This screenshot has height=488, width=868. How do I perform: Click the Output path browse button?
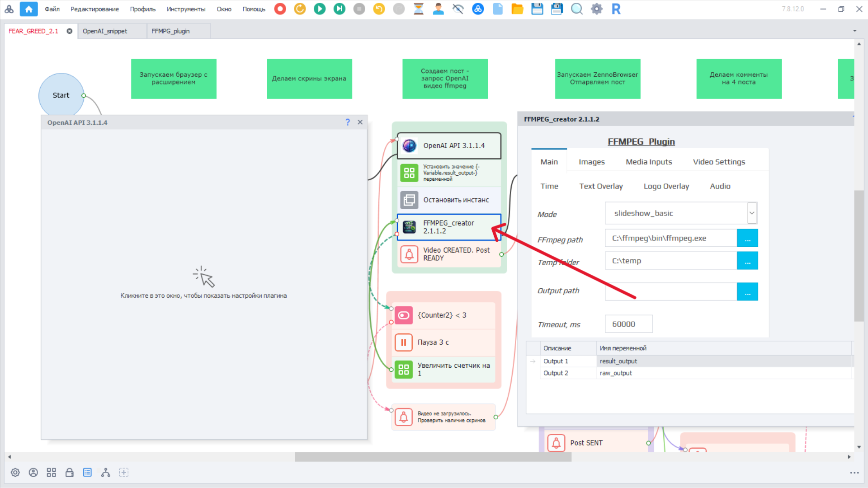[747, 292]
